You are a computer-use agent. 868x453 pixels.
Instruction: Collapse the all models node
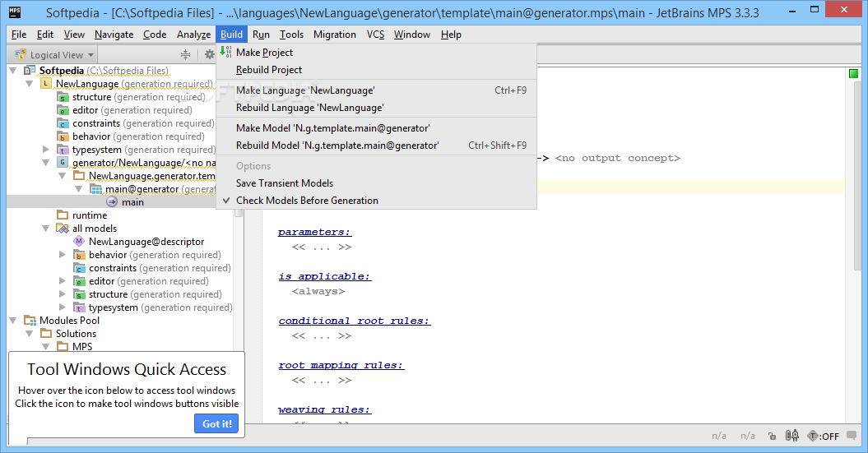pyautogui.click(x=46, y=229)
